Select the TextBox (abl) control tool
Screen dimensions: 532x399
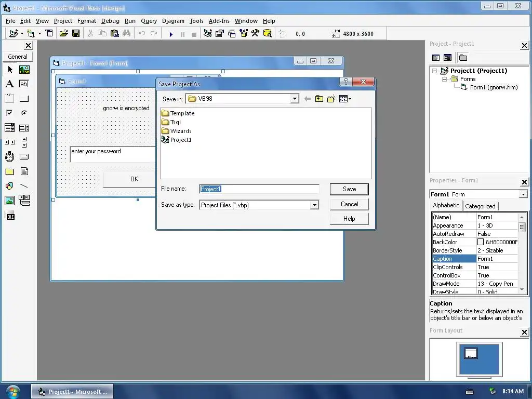pos(24,84)
